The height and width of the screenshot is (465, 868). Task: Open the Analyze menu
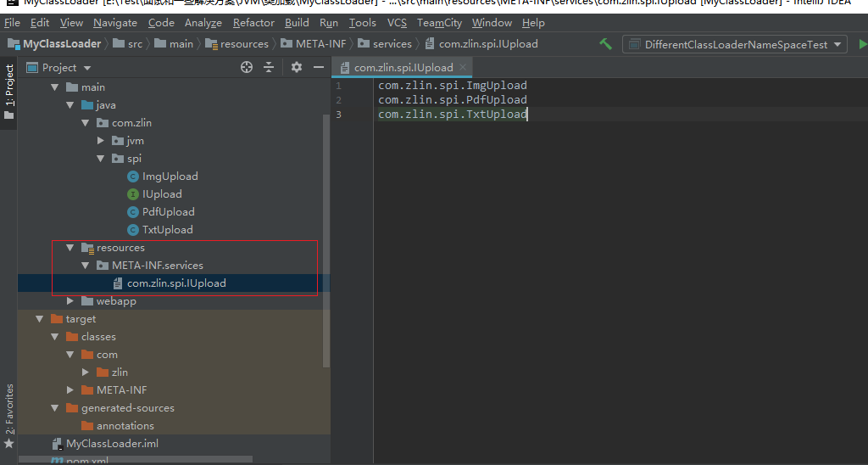pyautogui.click(x=203, y=23)
